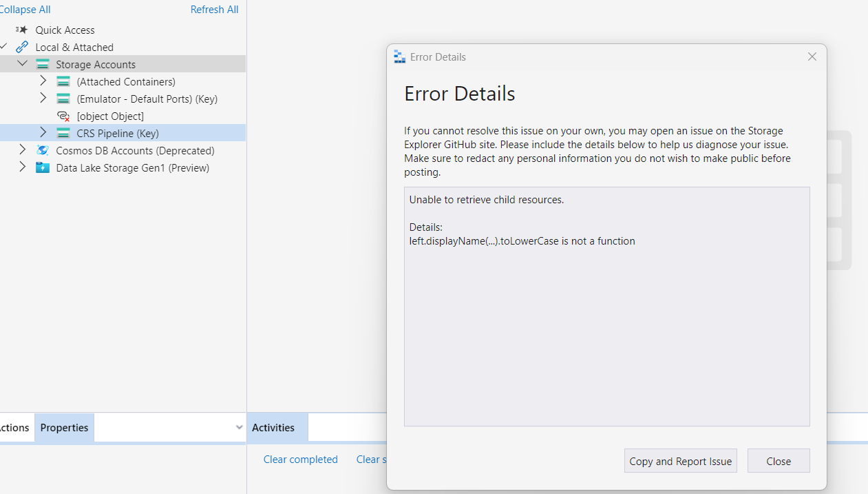Select the Local & Attached link icon
Viewport: 868px width, 494px height.
[21, 47]
